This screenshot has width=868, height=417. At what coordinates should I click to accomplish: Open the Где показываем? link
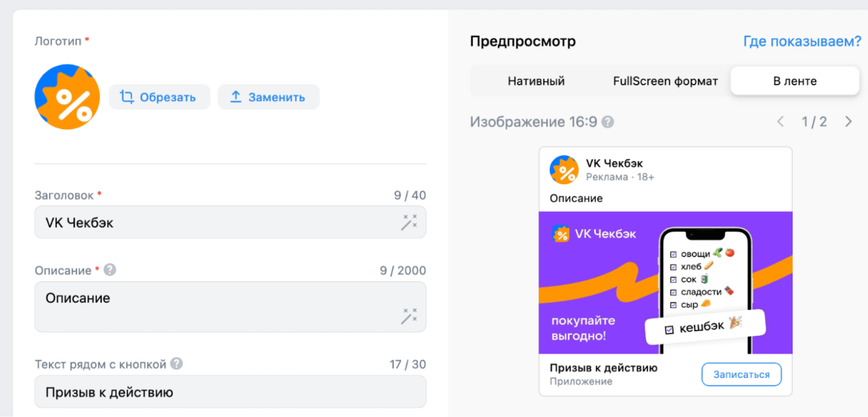pos(802,41)
